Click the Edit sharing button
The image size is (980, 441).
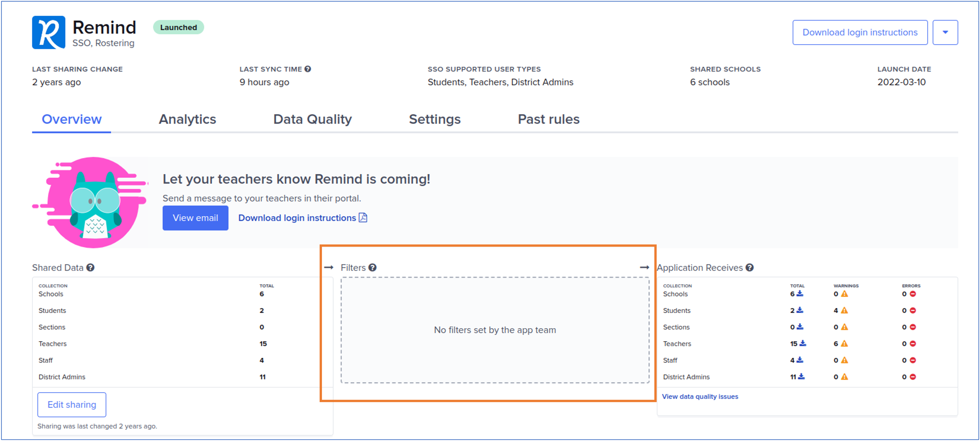[x=71, y=405]
